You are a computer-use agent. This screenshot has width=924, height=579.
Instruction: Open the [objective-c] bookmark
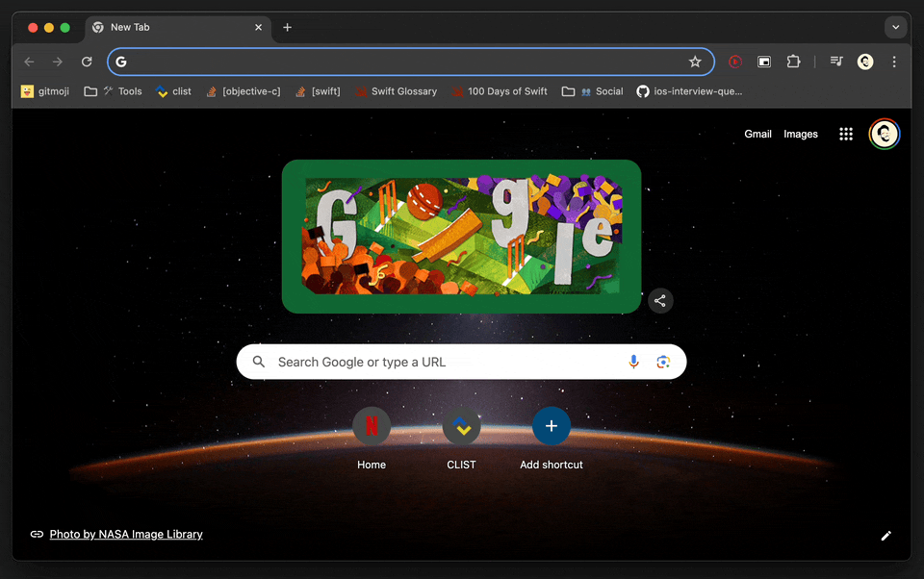click(x=243, y=91)
